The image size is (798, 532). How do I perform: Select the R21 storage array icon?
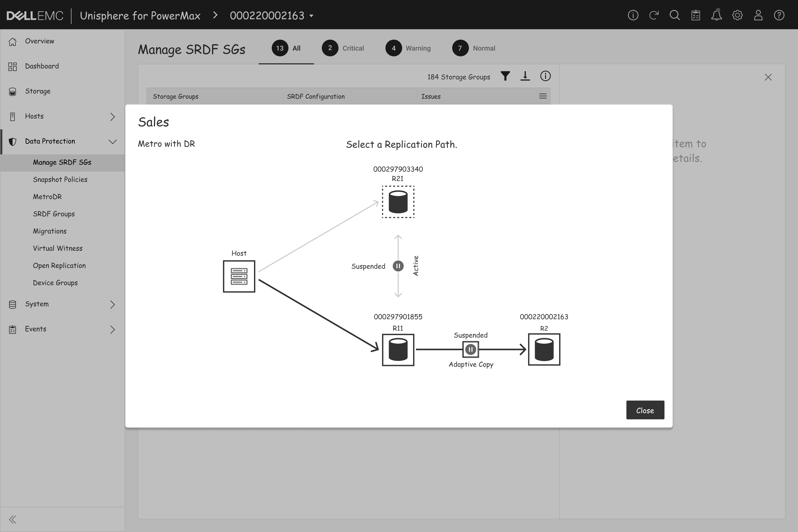point(398,202)
